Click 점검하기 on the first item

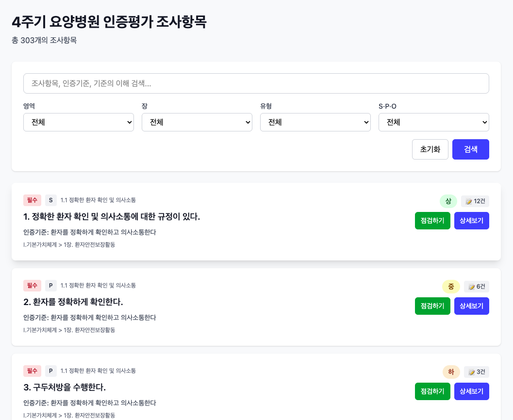[432, 221]
